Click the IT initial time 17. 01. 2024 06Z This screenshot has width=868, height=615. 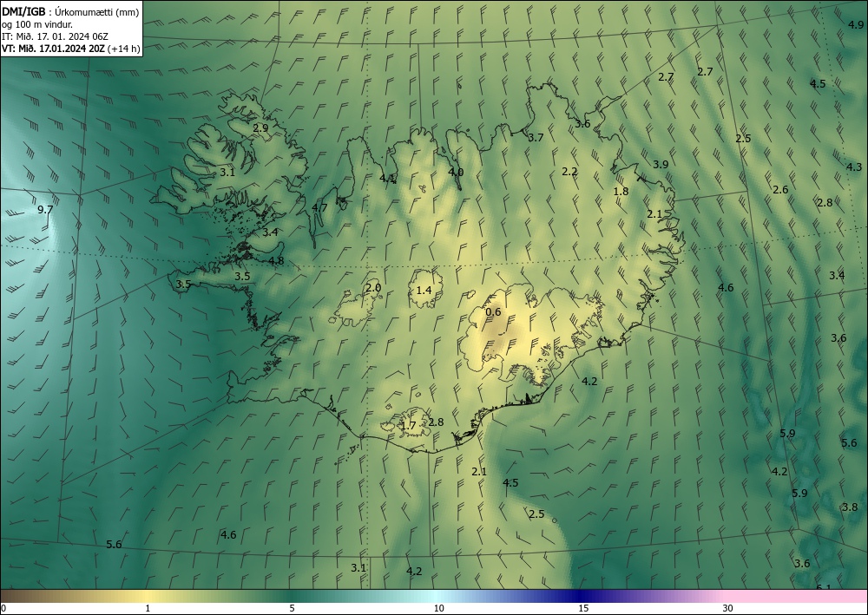coord(55,36)
